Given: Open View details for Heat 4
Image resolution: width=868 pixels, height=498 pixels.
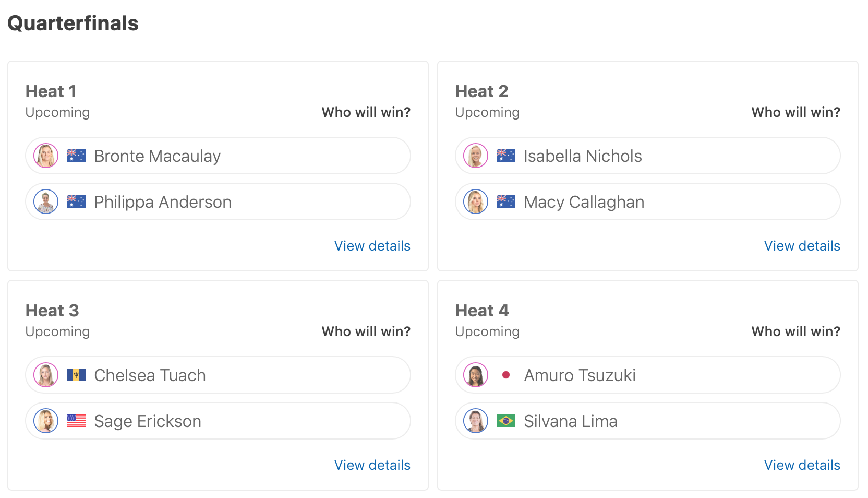Looking at the screenshot, I should point(802,465).
